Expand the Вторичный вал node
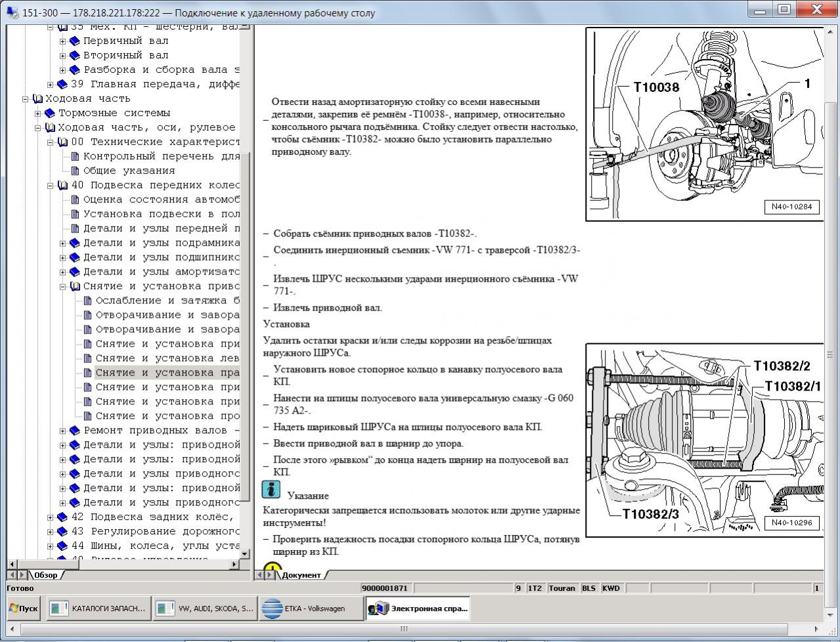Screen dimensions: 840x642 [x=63, y=55]
